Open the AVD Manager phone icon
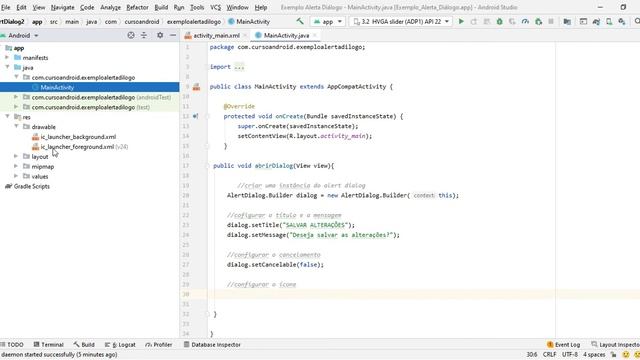 609,21
